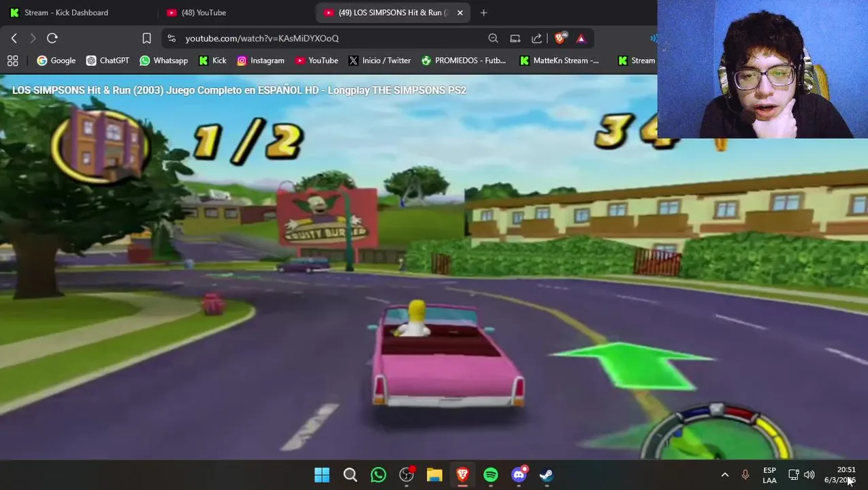Open Steam from the taskbar
The height and width of the screenshot is (490, 868).
[547, 475]
